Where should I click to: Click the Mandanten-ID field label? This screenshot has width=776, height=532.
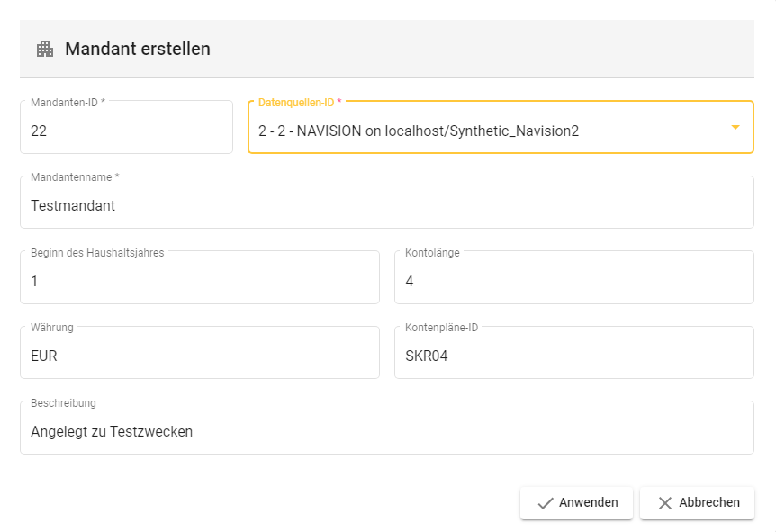coord(68,103)
